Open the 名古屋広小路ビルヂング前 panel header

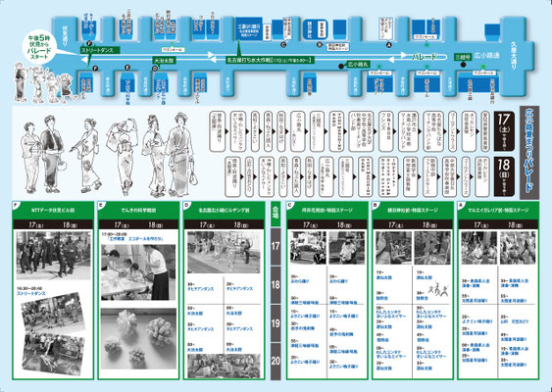click(x=224, y=211)
